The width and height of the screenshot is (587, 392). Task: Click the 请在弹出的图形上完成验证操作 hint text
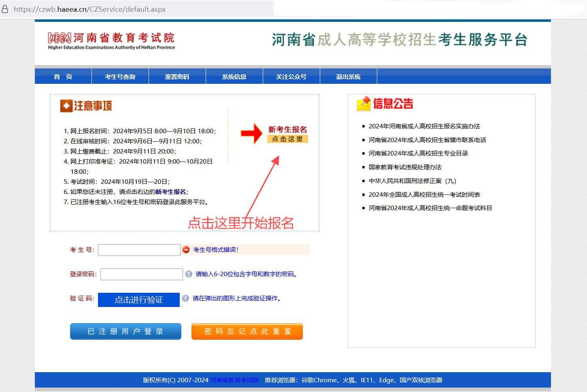click(238, 298)
